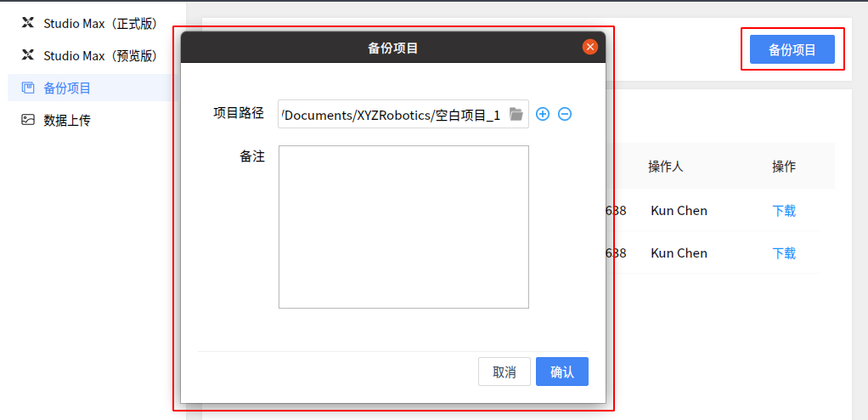
Task: Click the Studio Max (预览版) logo icon
Action: (x=28, y=55)
